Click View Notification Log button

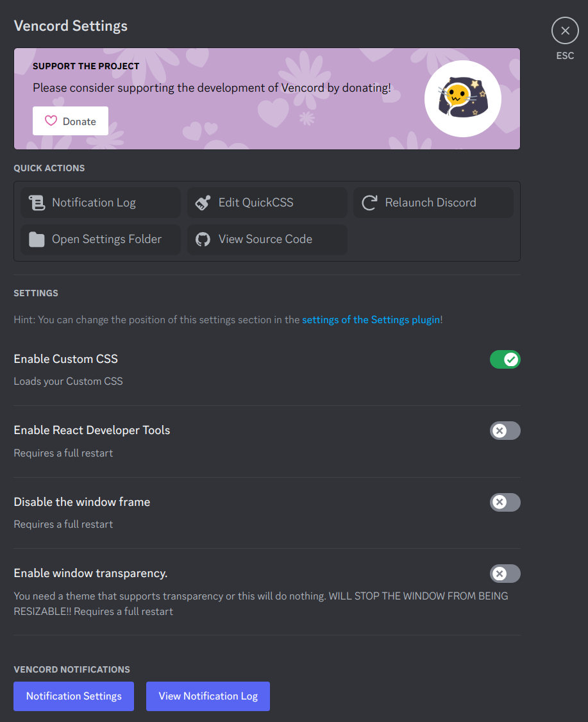point(208,696)
